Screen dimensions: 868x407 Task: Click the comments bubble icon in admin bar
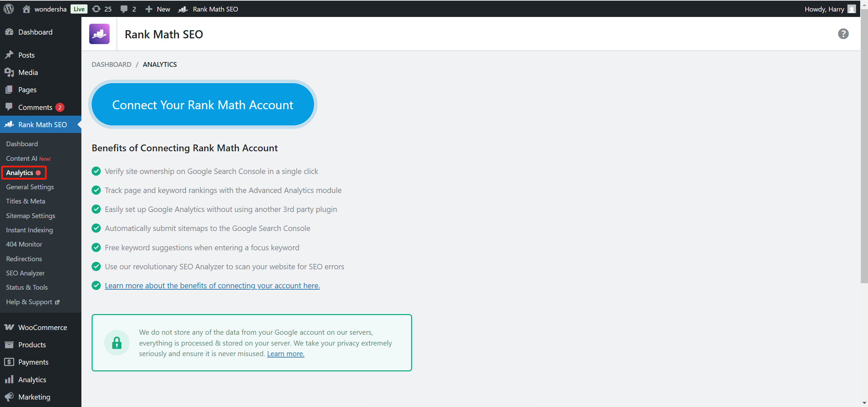click(x=124, y=9)
